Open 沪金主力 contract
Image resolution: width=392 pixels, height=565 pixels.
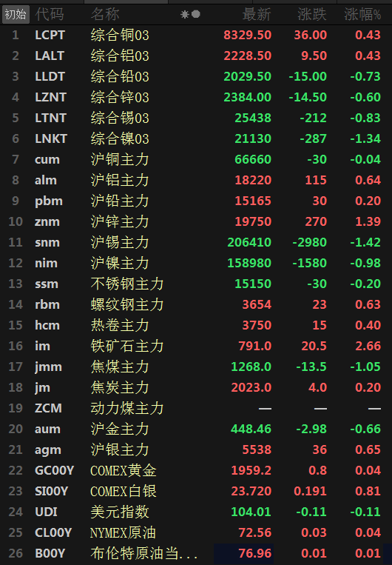[x=120, y=429]
